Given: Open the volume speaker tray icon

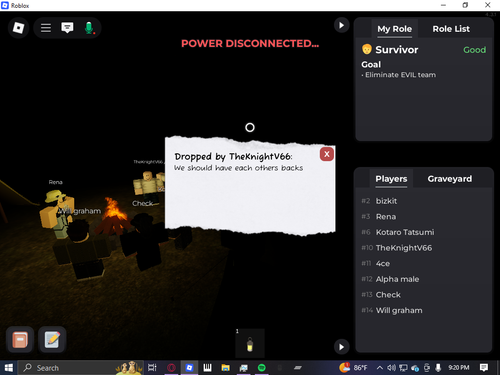Looking at the screenshot, I should click(391, 368).
